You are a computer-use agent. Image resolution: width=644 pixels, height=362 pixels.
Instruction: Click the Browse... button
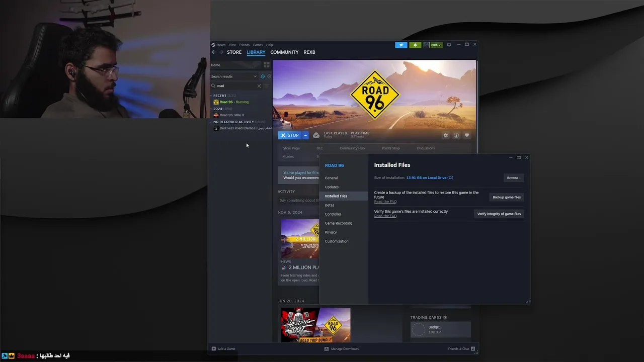coord(514,177)
